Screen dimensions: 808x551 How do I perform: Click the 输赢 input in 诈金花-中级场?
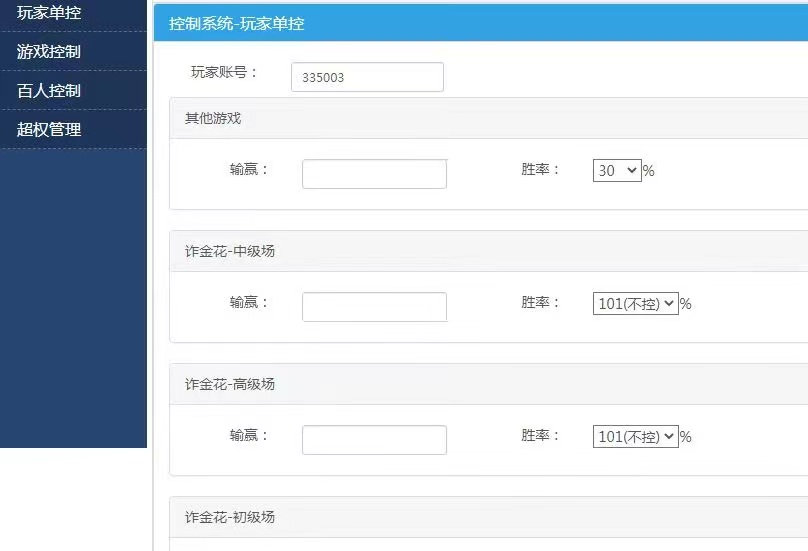click(374, 307)
